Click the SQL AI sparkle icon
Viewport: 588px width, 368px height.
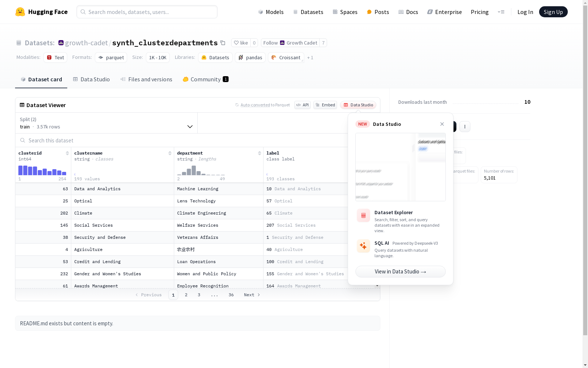click(363, 246)
